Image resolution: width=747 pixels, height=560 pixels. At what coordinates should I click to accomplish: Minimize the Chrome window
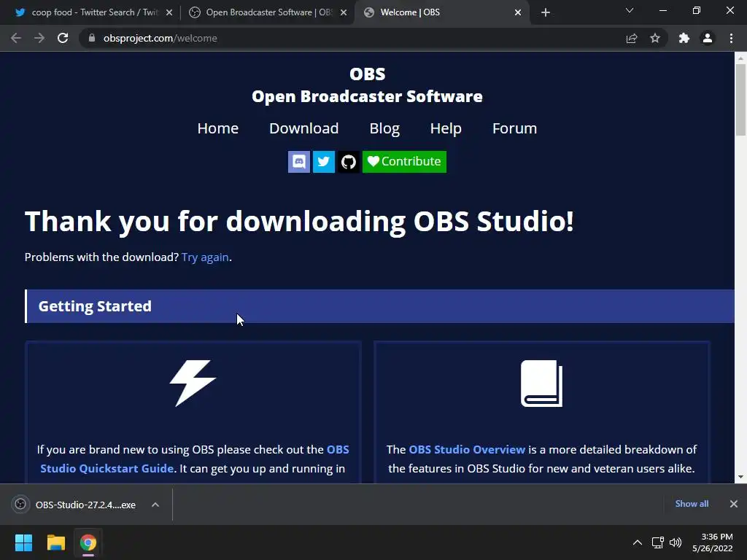[x=662, y=10]
